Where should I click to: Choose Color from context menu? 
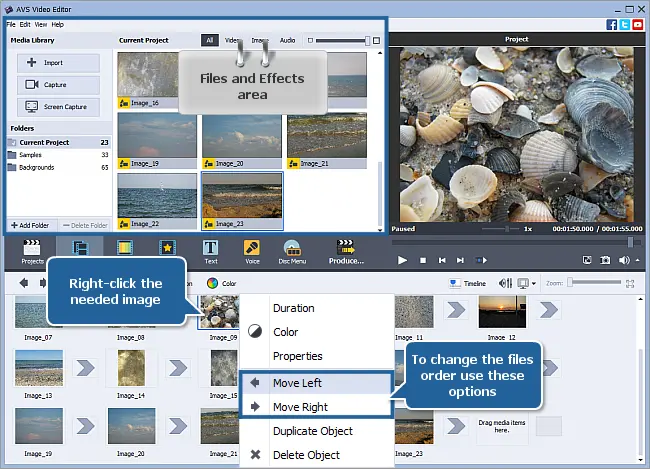[x=317, y=332]
